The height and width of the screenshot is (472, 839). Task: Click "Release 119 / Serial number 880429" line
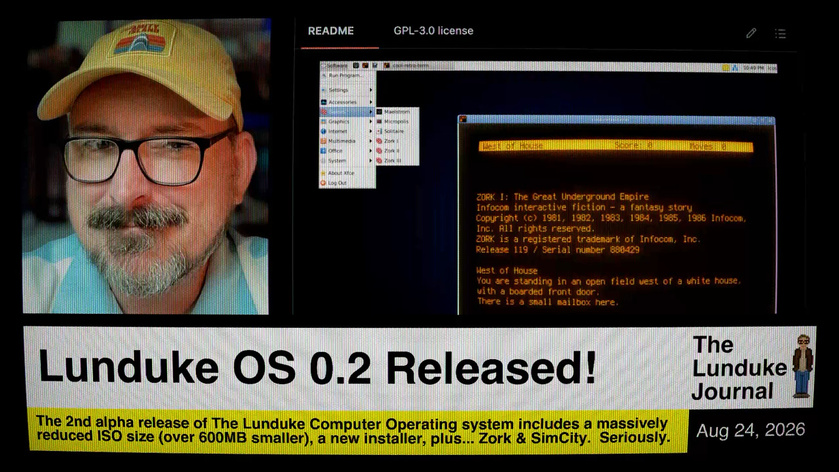(558, 249)
